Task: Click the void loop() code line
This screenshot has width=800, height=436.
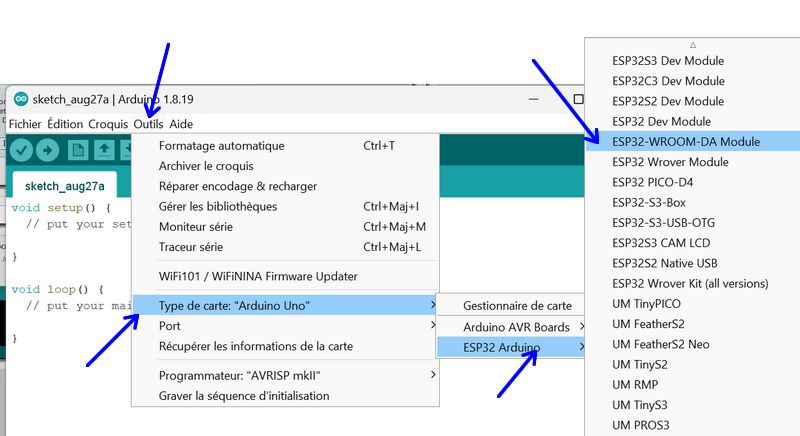Action: click(57, 289)
